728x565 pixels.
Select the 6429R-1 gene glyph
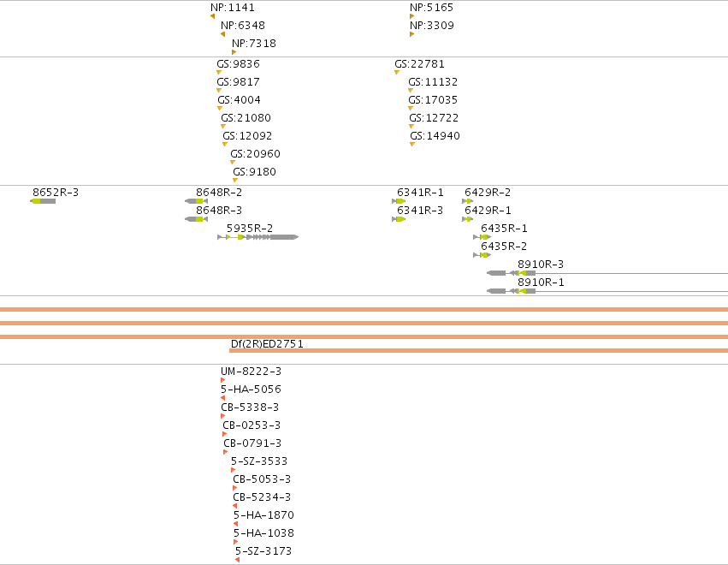click(468, 219)
